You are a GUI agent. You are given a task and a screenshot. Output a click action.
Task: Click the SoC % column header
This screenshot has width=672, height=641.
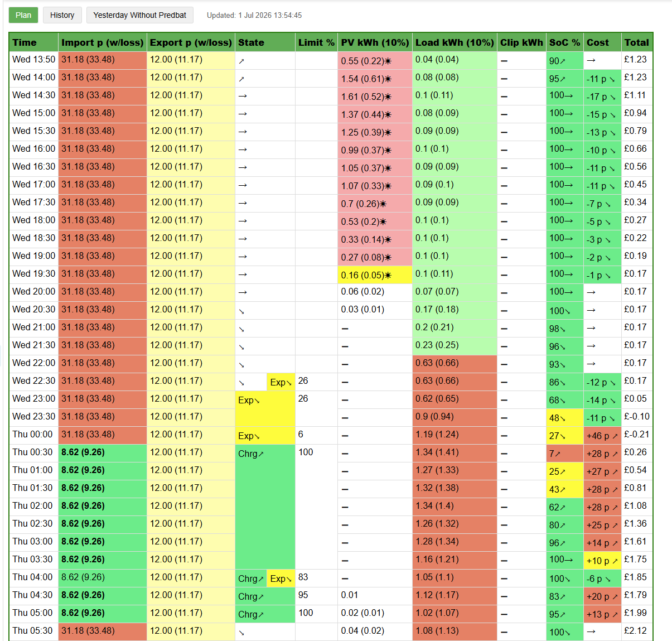pyautogui.click(x=565, y=42)
